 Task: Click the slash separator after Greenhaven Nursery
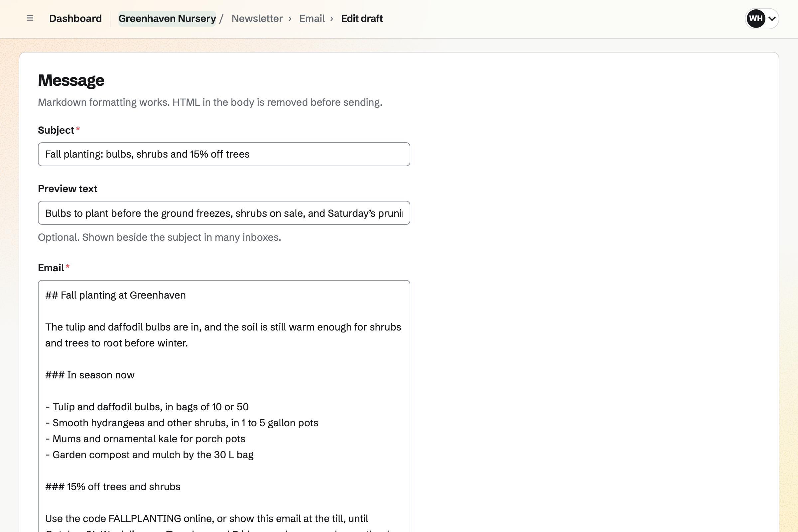(221, 18)
